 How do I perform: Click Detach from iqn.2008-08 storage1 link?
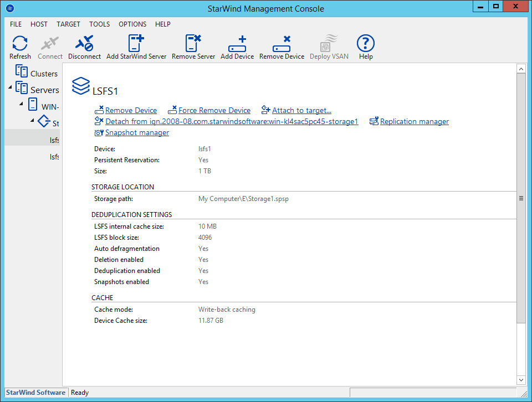(232, 121)
